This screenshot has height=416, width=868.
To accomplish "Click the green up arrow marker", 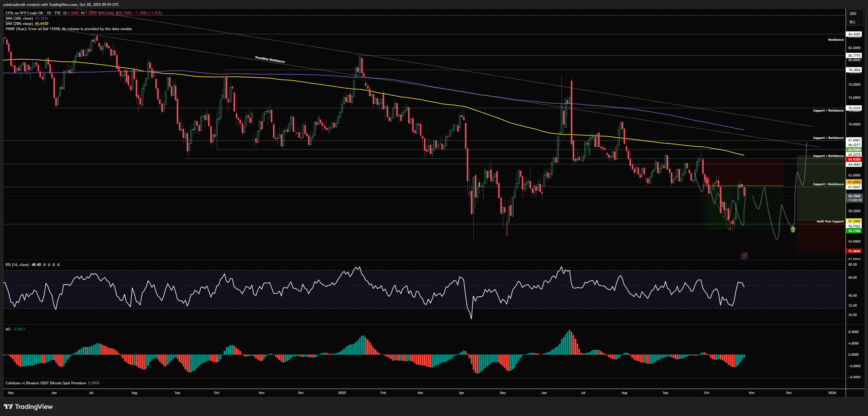I will (793, 229).
